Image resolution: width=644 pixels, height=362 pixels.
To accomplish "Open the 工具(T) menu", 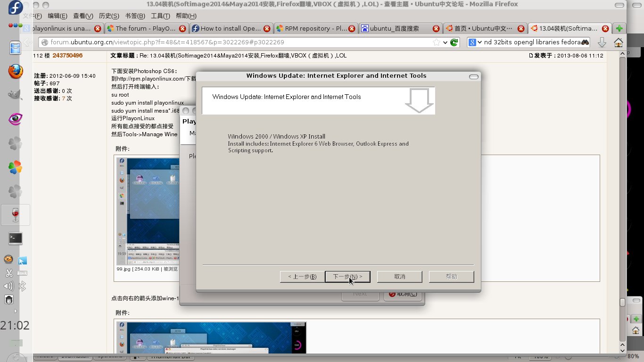I will click(160, 16).
